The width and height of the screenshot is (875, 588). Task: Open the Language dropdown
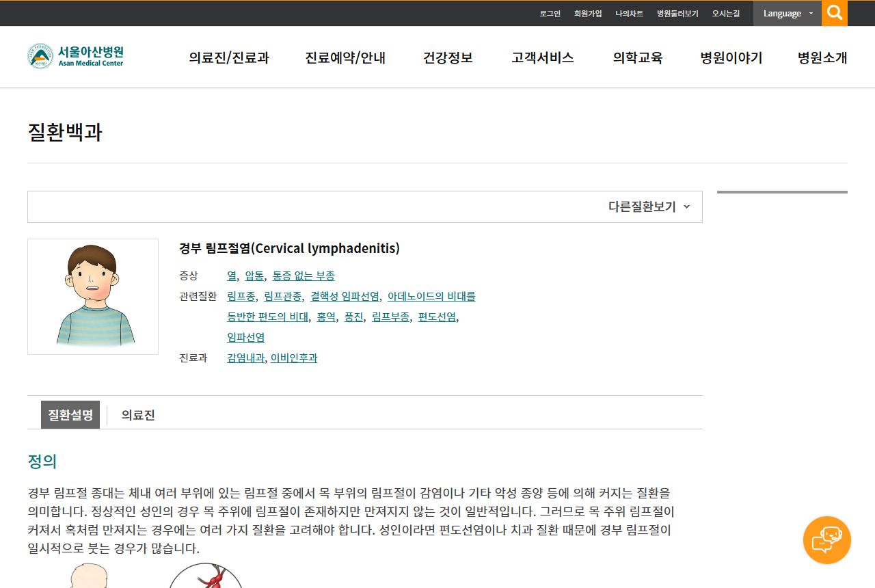point(787,13)
